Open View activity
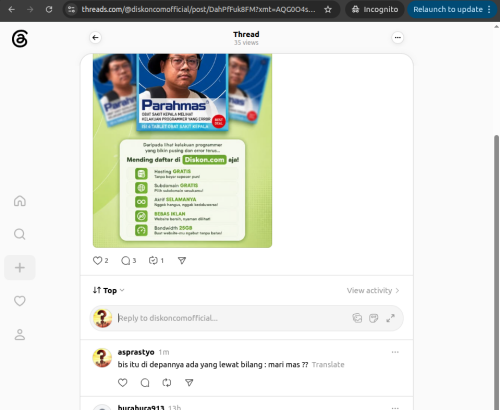 pos(373,290)
